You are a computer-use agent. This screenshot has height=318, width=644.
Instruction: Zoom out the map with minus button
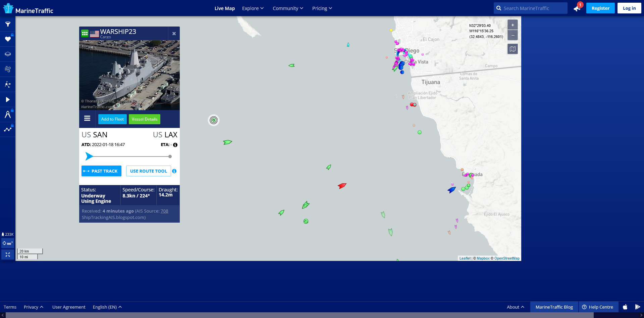(513, 35)
